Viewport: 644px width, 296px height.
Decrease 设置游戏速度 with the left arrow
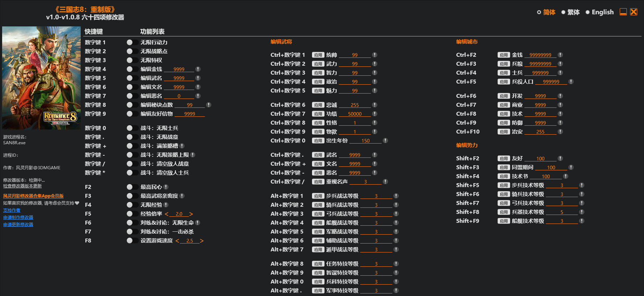point(177,241)
